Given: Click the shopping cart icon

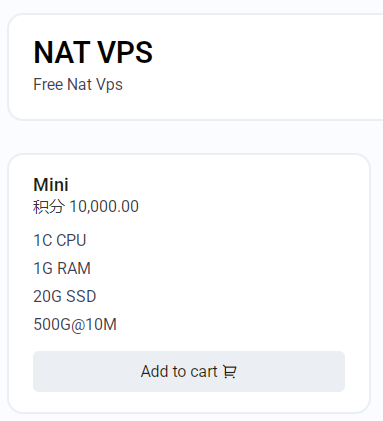Looking at the screenshot, I should coord(229,371).
